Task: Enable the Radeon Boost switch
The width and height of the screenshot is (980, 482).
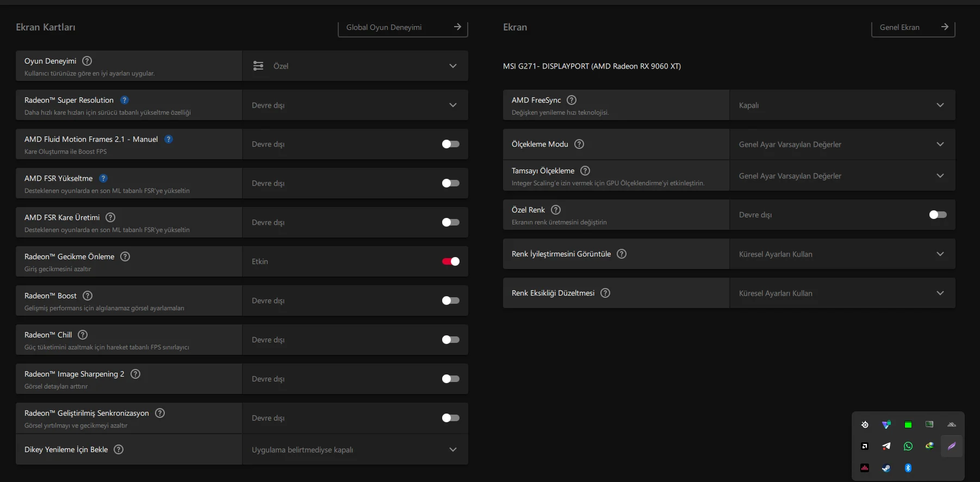Action: pos(451,301)
